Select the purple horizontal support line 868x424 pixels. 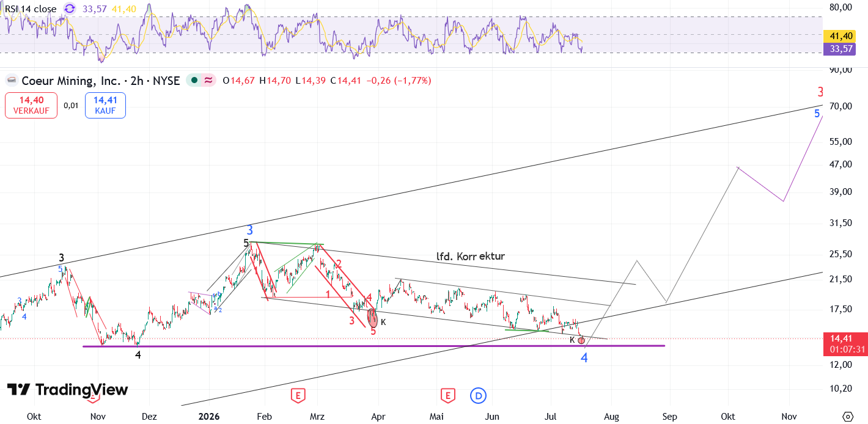(373, 346)
